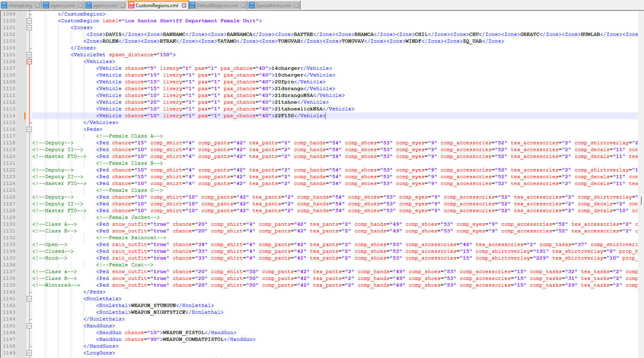Place cursor on WEAPON_COMBATPISTOL text
The image size is (644, 358).
point(193,339)
